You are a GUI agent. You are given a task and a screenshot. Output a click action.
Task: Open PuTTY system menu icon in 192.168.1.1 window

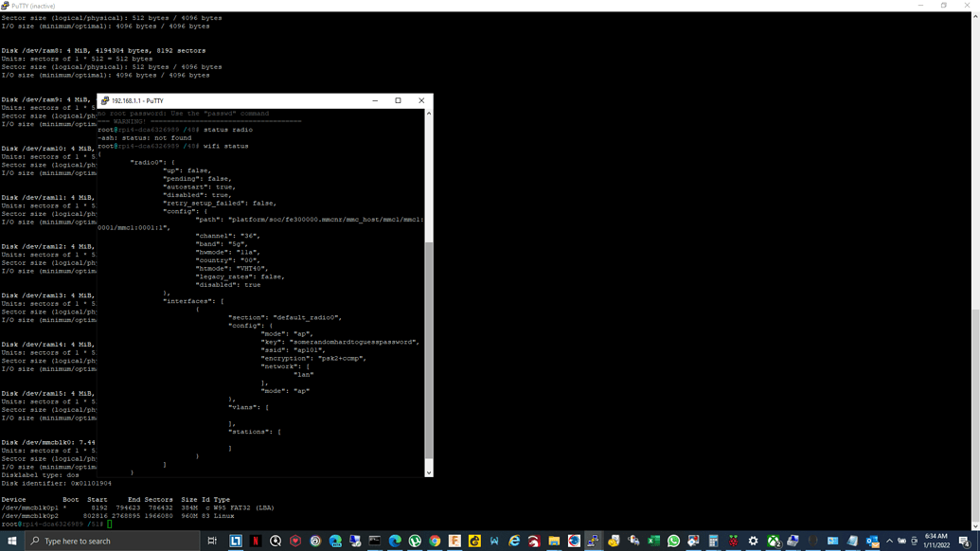pyautogui.click(x=104, y=100)
